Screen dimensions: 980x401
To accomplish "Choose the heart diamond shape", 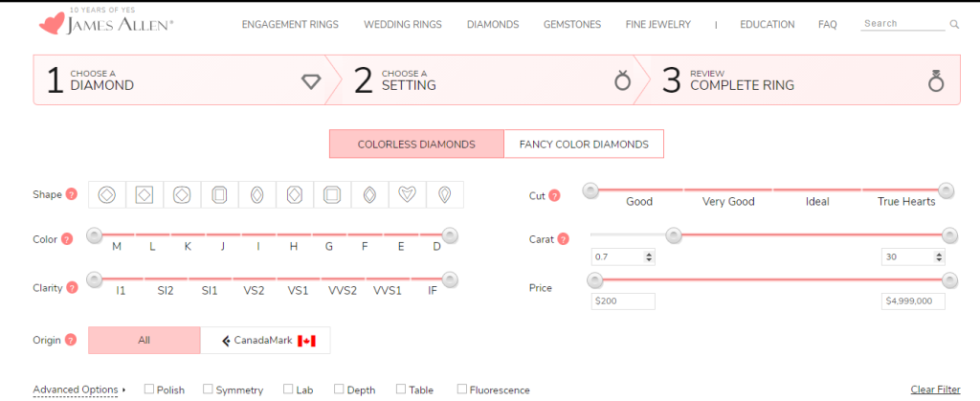I will point(408,195).
